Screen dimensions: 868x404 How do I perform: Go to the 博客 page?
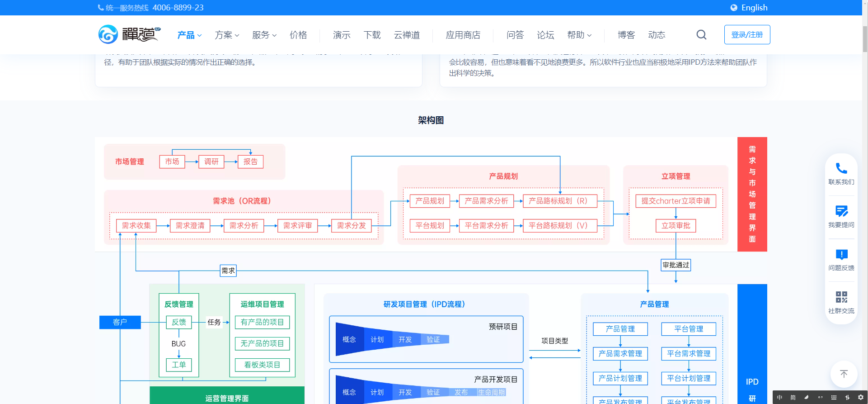[626, 35]
